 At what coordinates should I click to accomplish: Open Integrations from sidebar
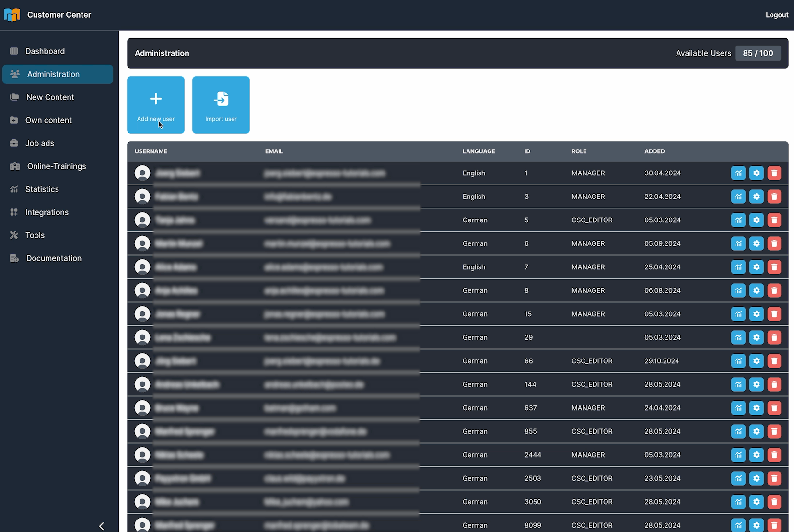[47, 212]
